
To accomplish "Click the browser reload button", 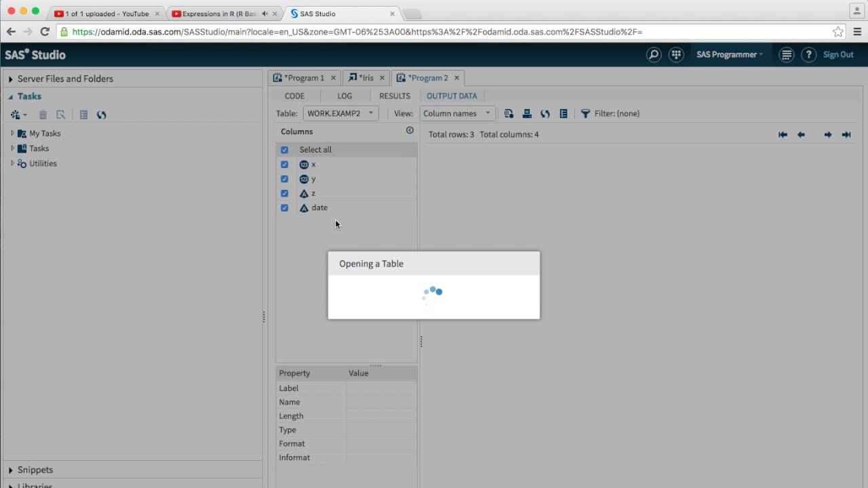I will pos(45,31).
